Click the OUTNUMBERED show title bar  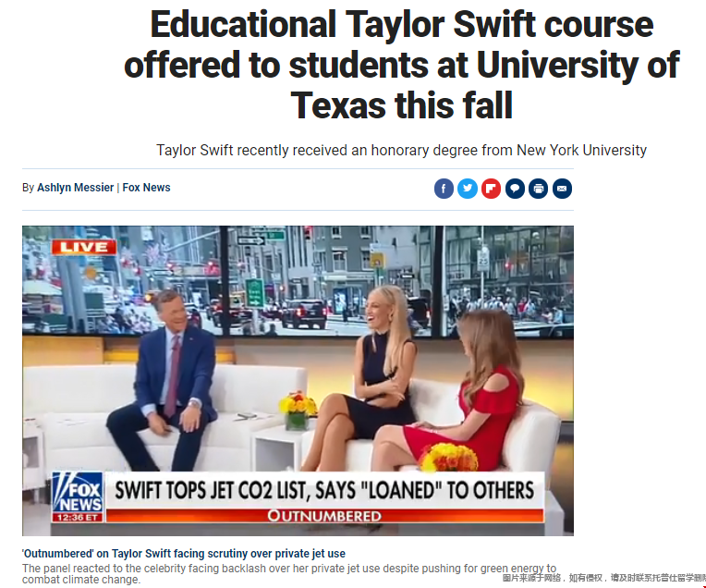coord(324,516)
